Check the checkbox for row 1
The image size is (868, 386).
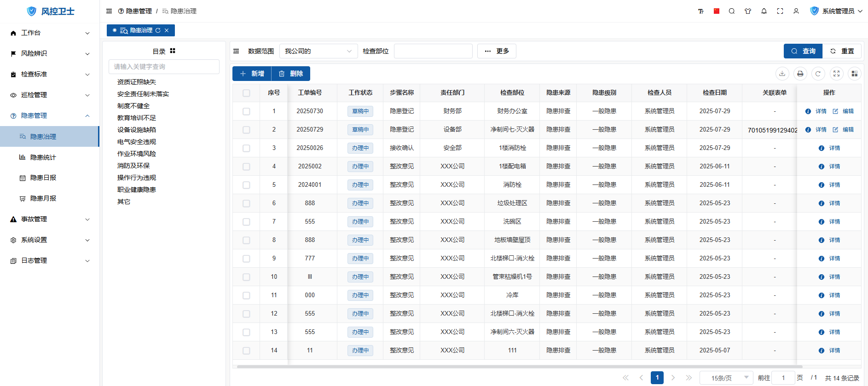click(246, 111)
